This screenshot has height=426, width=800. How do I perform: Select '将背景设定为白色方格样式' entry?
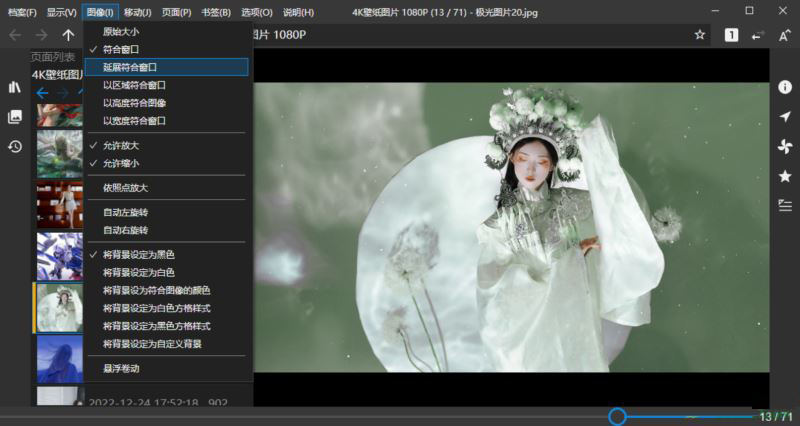tap(166, 308)
